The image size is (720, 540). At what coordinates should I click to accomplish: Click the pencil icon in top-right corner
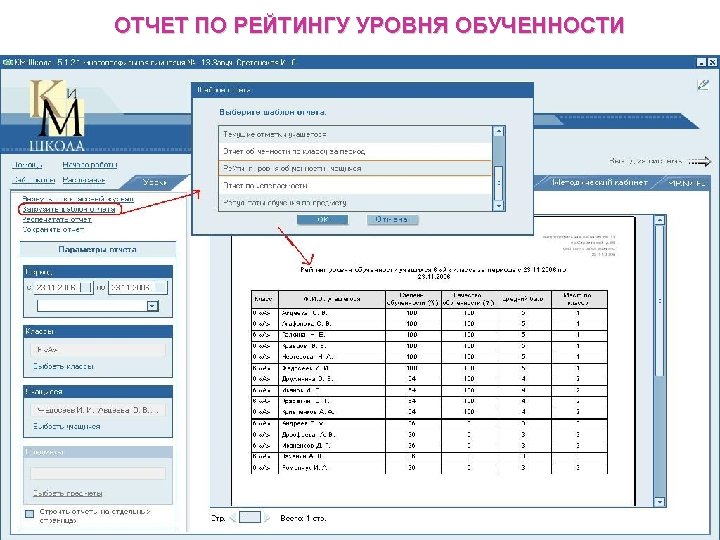(x=703, y=84)
